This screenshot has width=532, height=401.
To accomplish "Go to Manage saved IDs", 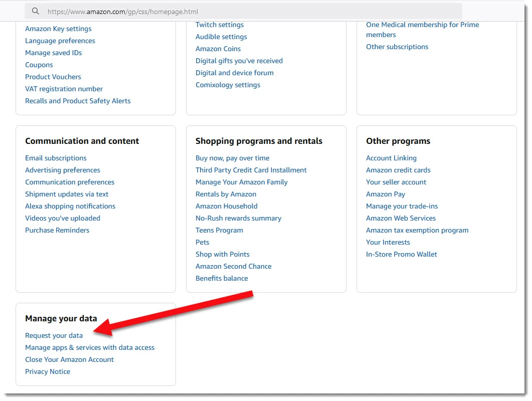I will (x=54, y=53).
